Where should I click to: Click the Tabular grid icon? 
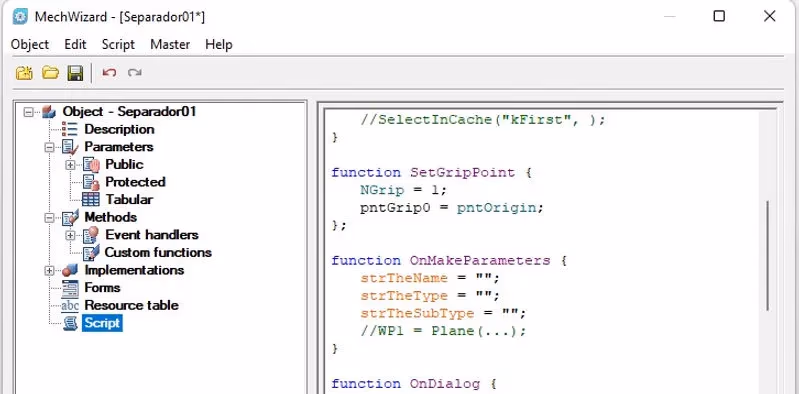point(91,199)
